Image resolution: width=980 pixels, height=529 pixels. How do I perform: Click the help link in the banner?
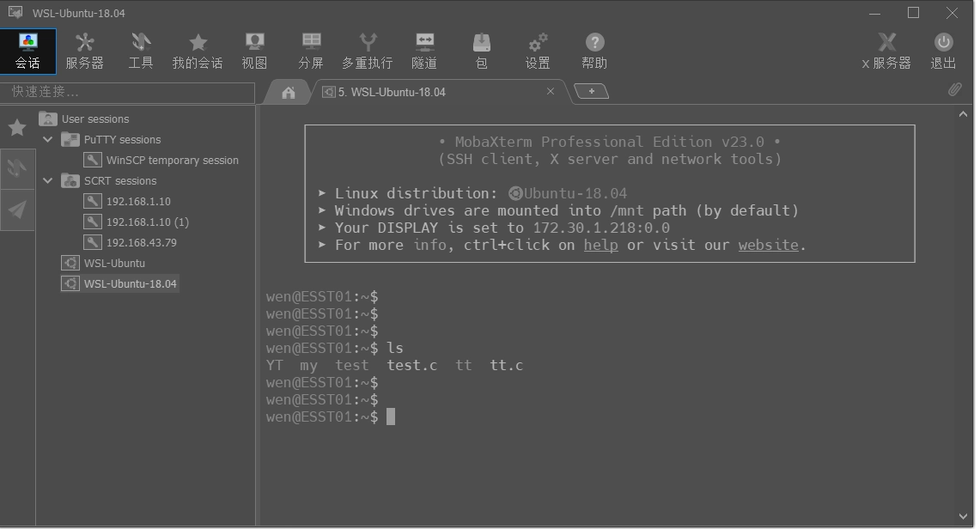600,245
